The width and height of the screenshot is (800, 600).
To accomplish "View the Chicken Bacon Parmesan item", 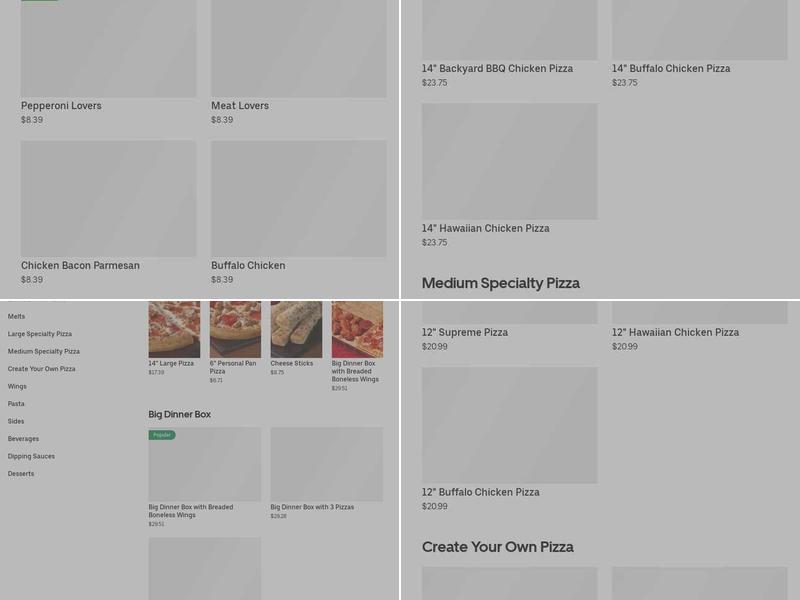I will [x=108, y=199].
